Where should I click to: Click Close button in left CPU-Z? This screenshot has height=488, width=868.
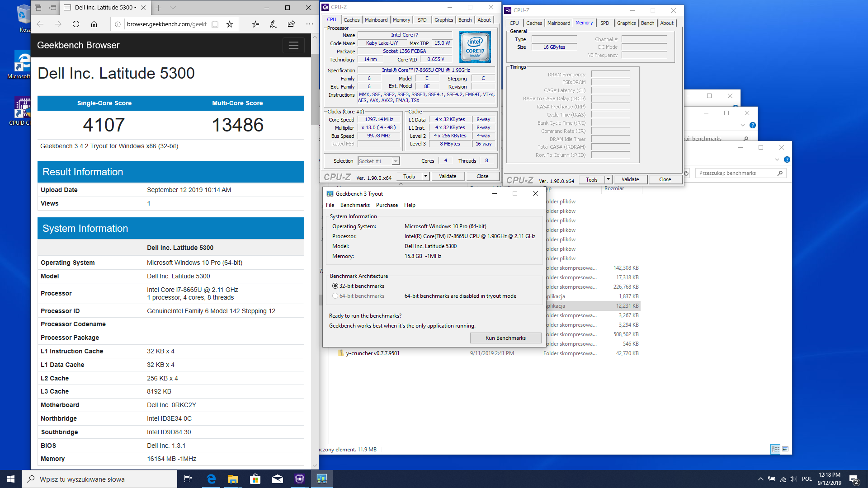[x=482, y=176]
